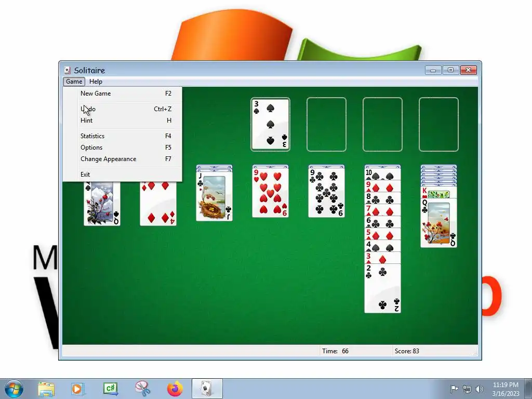Image resolution: width=532 pixels, height=399 pixels.
Task: Click the Time 66 status text
Action: pos(335,351)
